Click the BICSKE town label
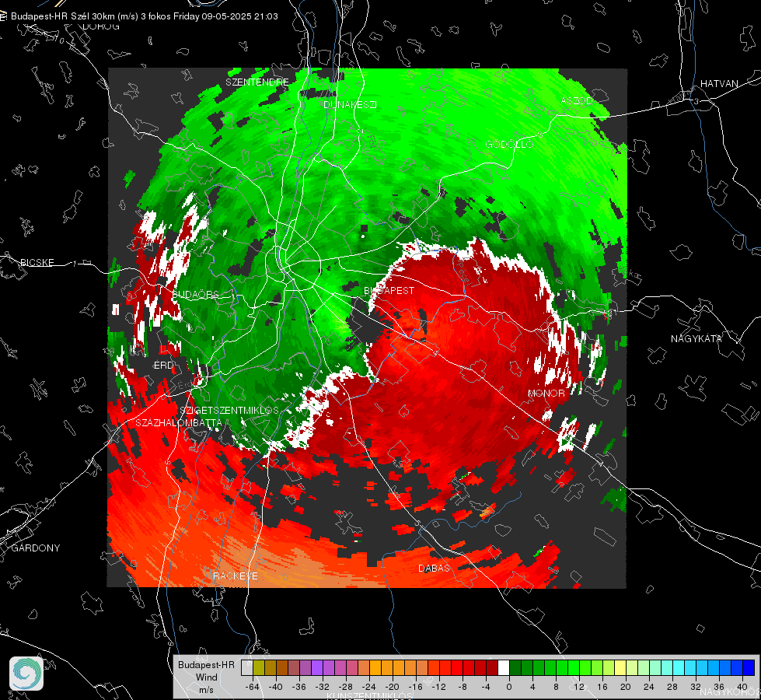Screen dimensions: 761x700 tap(37, 262)
